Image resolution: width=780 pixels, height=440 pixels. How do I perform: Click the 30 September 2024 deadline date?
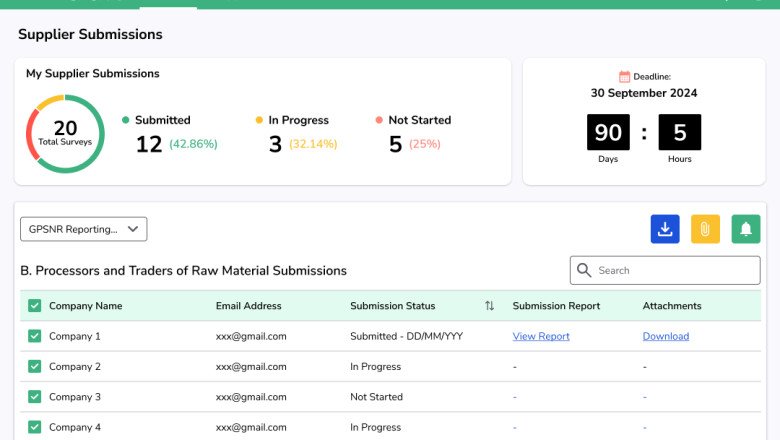point(644,93)
